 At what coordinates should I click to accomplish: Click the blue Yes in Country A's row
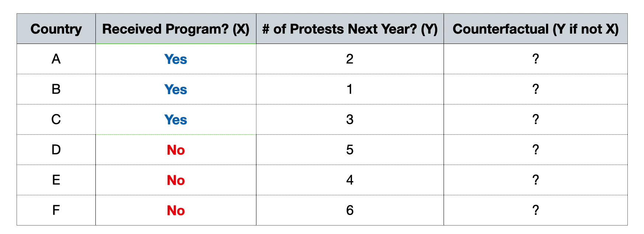coord(176,59)
